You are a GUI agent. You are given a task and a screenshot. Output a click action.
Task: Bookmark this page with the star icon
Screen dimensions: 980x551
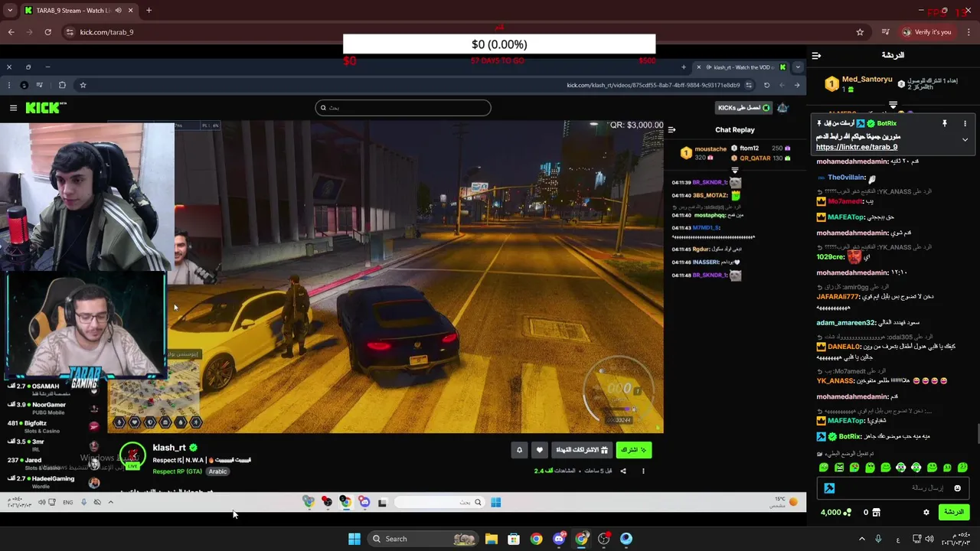[860, 32]
